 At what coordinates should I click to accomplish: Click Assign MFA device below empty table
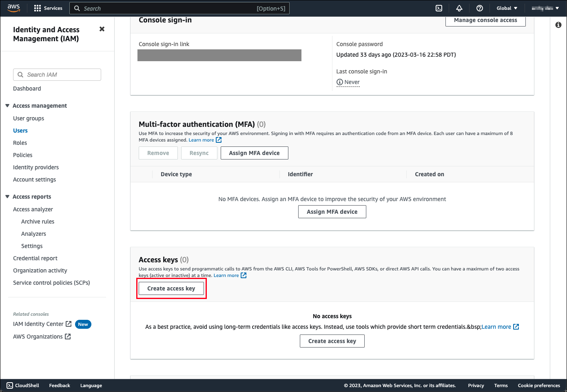click(332, 212)
